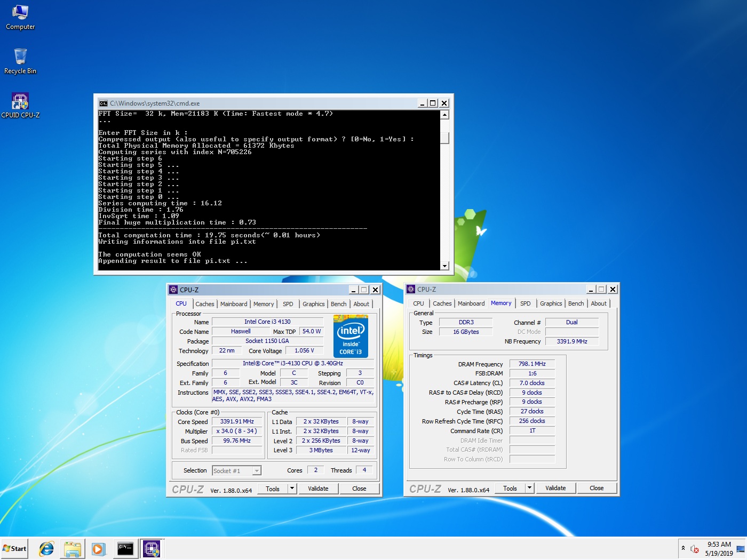747x560 pixels.
Task: Open SPD tab in right CPU-Z window
Action: coord(526,303)
